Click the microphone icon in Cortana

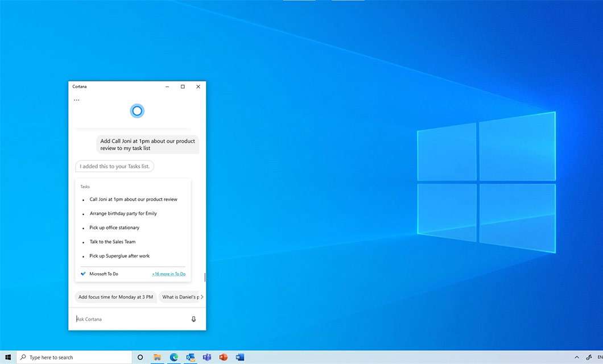(193, 318)
